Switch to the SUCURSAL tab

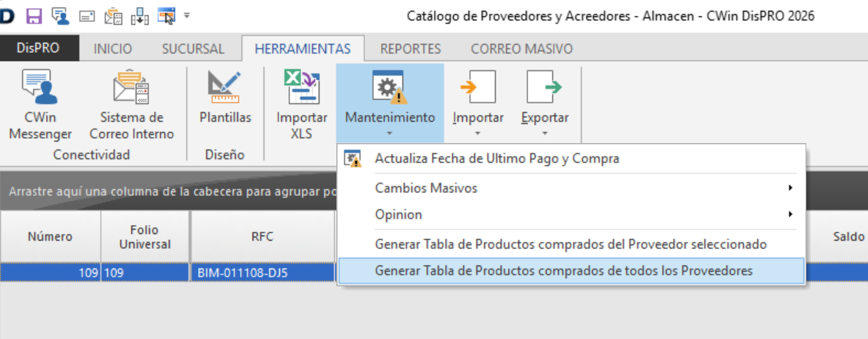pos(193,48)
